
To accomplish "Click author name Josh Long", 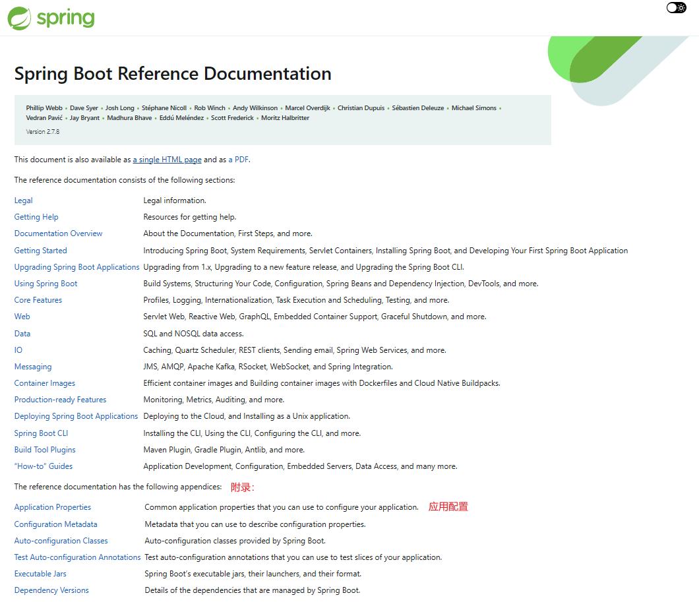I will (x=120, y=108).
